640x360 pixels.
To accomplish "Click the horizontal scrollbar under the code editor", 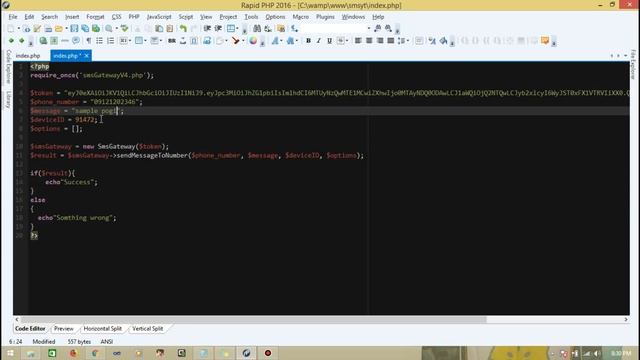I will point(253,320).
